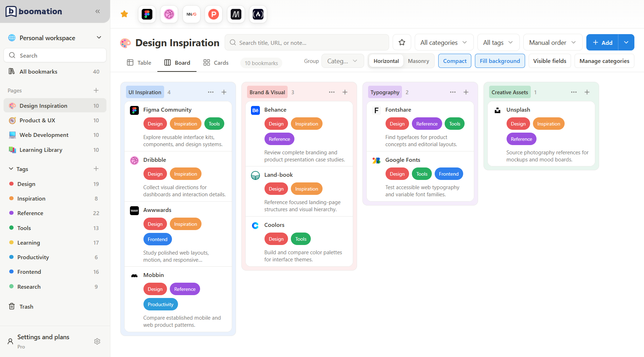The height and width of the screenshot is (357, 644).
Task: Add bookmark to Typography column
Action: pyautogui.click(x=466, y=92)
